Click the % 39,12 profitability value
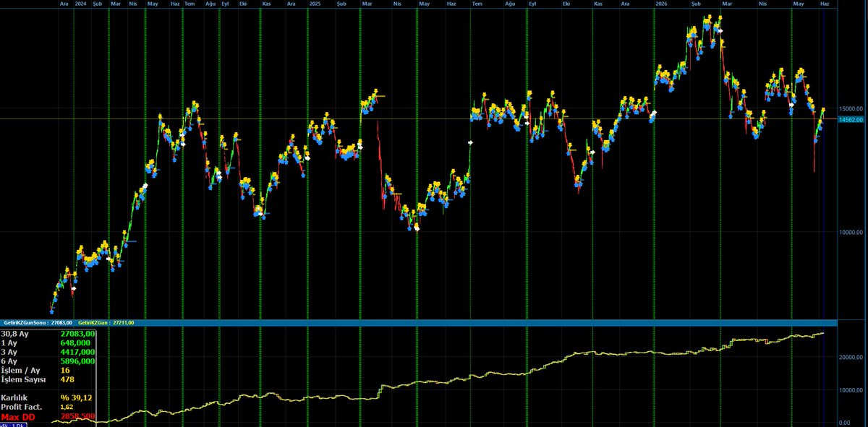This screenshot has width=868, height=427. tap(77, 398)
